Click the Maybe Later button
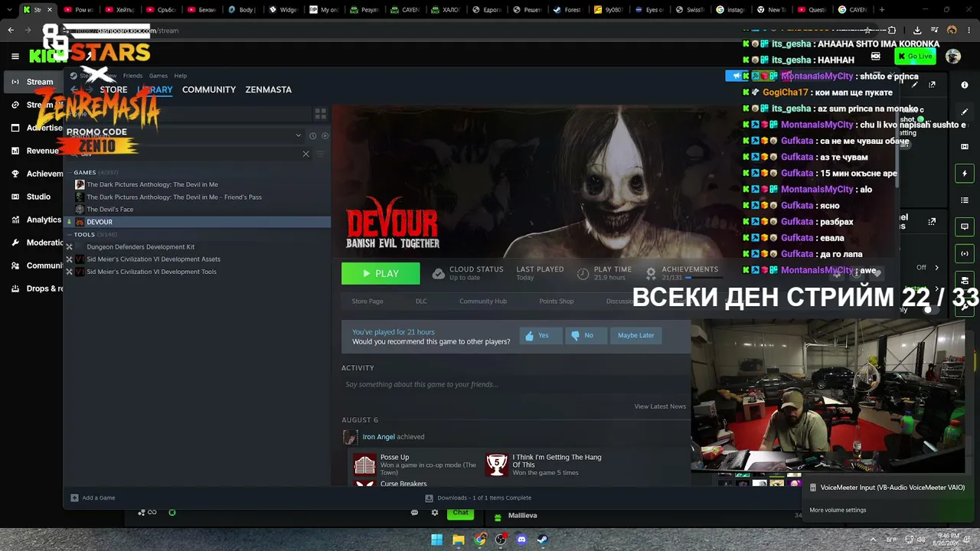Viewport: 980px width, 551px height. point(636,335)
